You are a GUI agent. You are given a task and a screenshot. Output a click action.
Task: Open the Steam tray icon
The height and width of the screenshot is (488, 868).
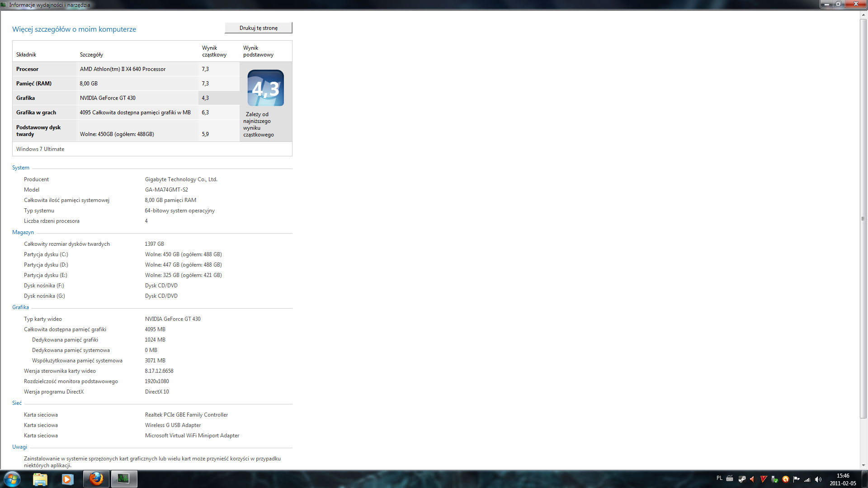pos(742,479)
